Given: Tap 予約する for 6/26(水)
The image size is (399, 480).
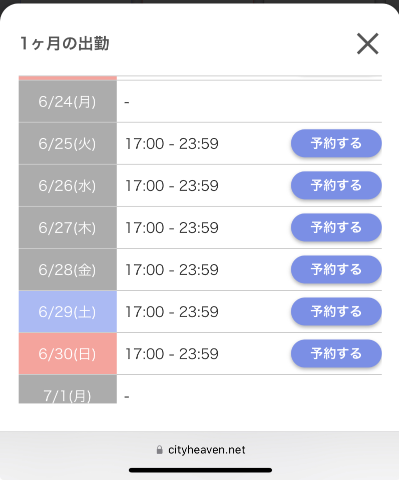Looking at the screenshot, I should [336, 185].
